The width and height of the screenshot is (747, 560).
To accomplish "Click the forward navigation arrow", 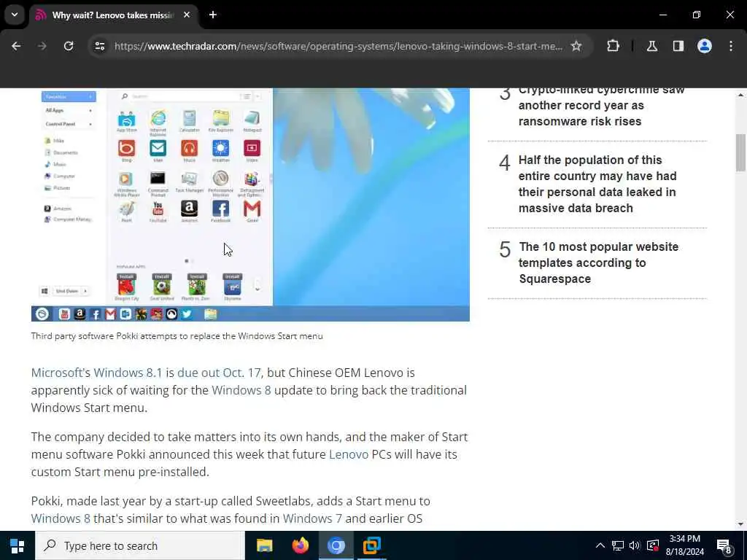I will (x=42, y=46).
